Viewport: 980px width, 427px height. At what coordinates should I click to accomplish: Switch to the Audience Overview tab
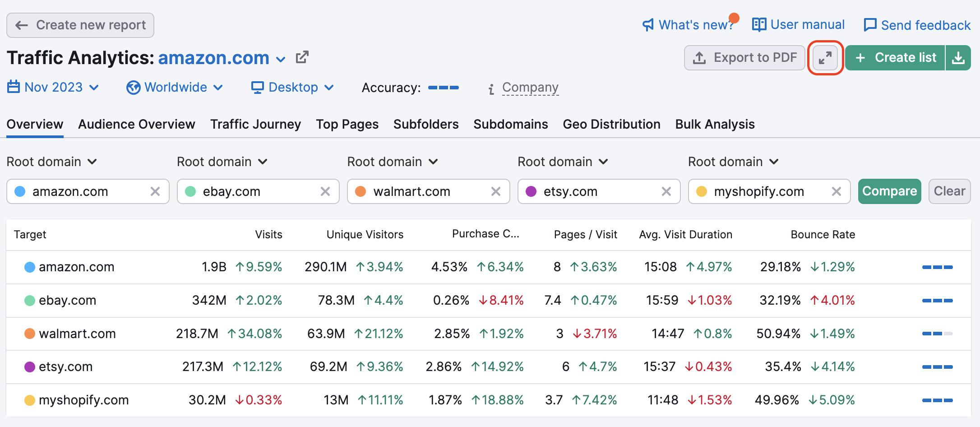click(x=137, y=124)
